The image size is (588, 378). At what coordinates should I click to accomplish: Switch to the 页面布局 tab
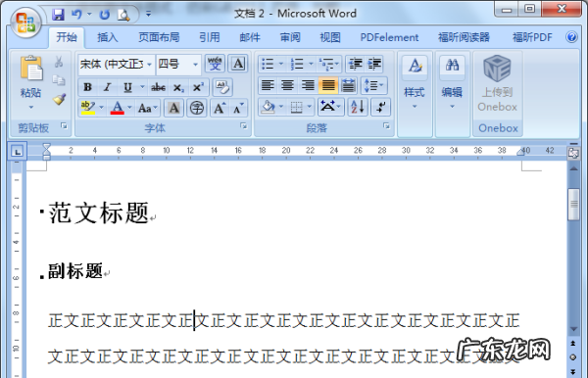159,37
